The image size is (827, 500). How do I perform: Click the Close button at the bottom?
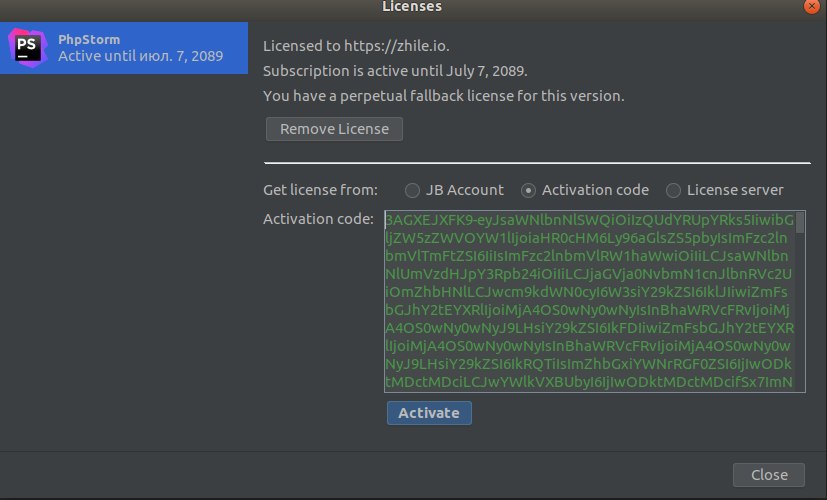769,475
